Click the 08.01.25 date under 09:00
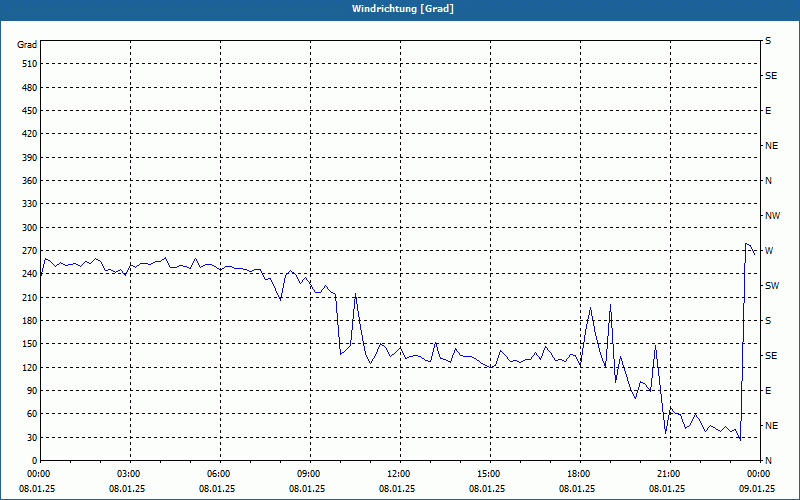The image size is (800, 500). (307, 489)
